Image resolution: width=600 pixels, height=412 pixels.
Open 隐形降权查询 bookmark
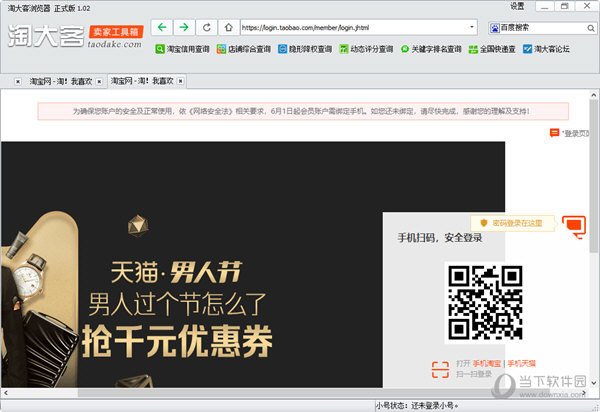[x=305, y=49]
